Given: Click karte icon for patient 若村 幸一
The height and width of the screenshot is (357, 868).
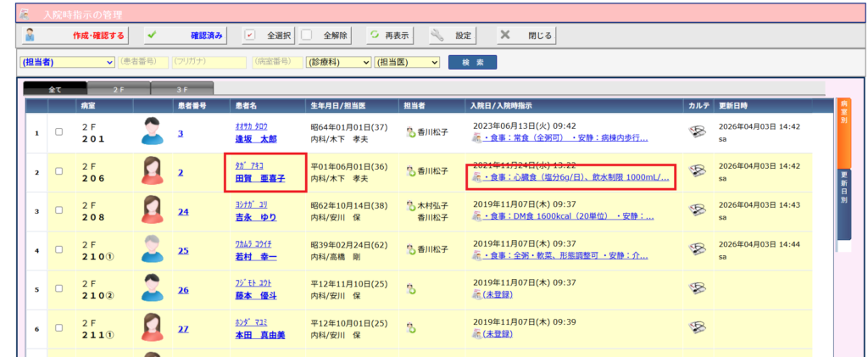Looking at the screenshot, I should (x=698, y=249).
